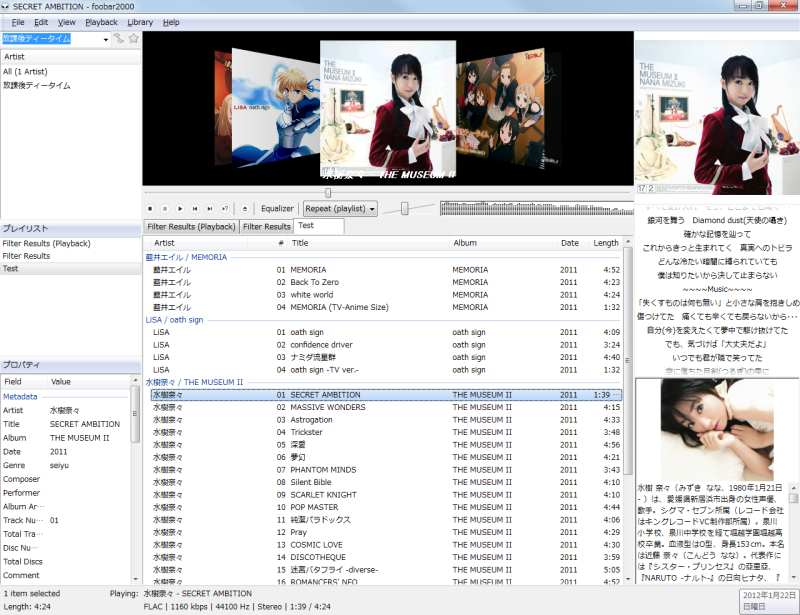The width and height of the screenshot is (800, 615).
Task: Pause the current track
Action: tap(165, 209)
